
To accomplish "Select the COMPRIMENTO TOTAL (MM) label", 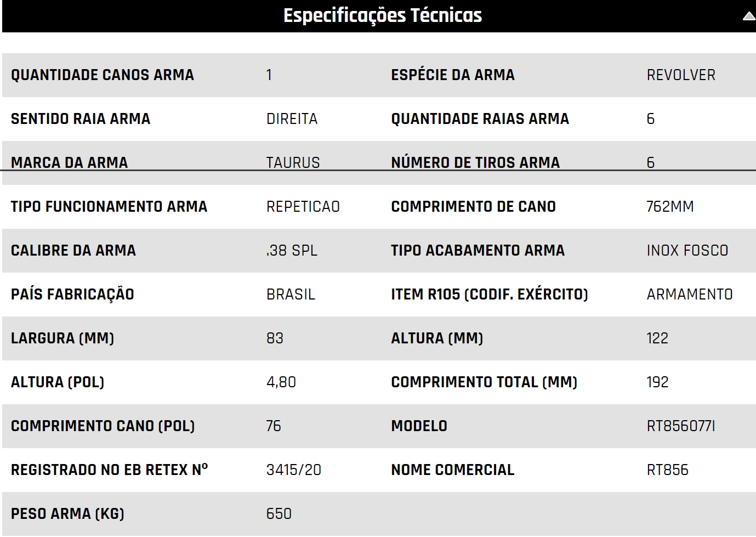I will pos(484,382).
